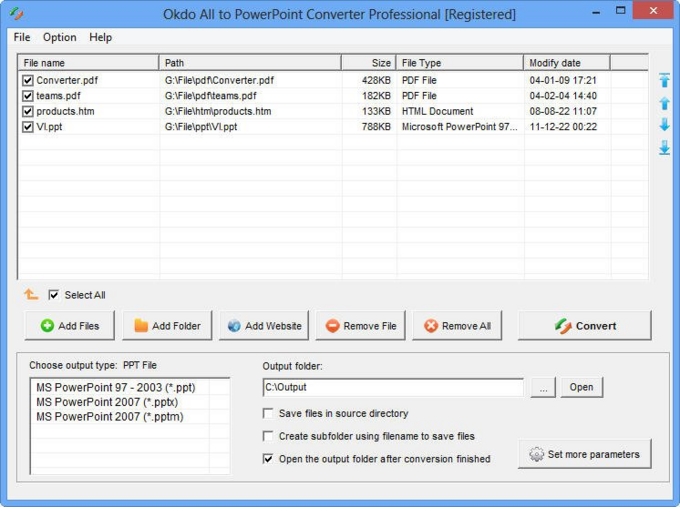Select the products.htm file name
Viewport: 680px width, 516px height.
point(65,111)
